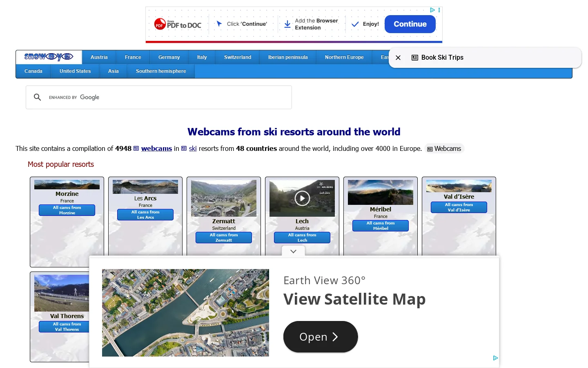Open the Val d'Isère webcam thumbnail
The image size is (588, 368).
click(459, 186)
